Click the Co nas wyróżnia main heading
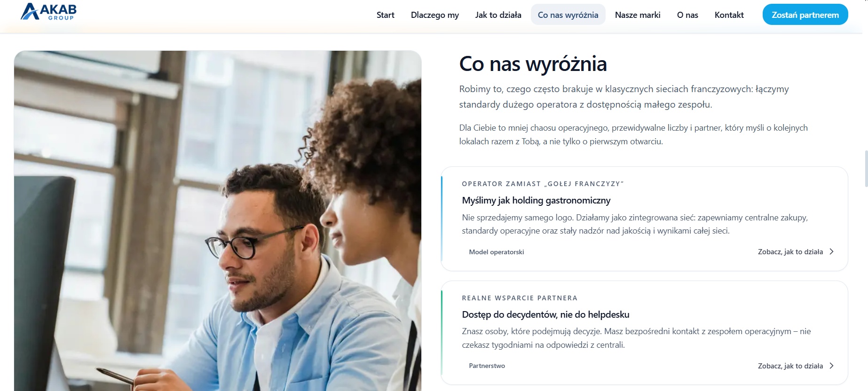 point(533,64)
